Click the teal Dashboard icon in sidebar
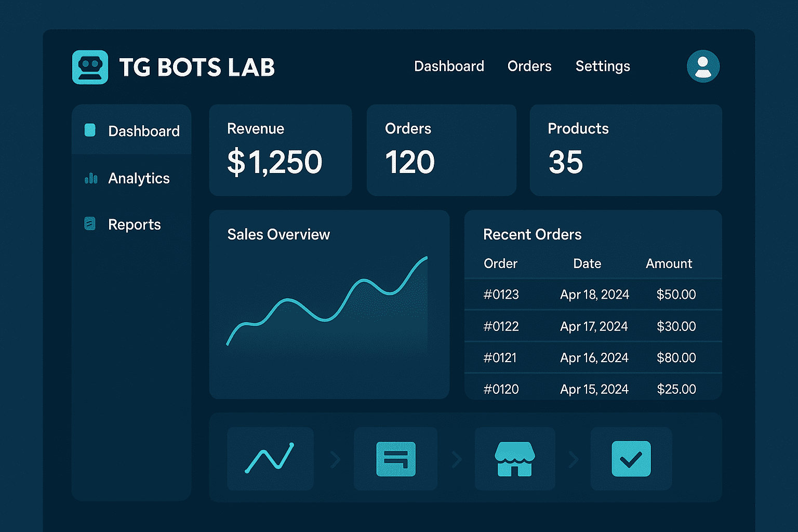Image resolution: width=798 pixels, height=532 pixels. click(89, 130)
